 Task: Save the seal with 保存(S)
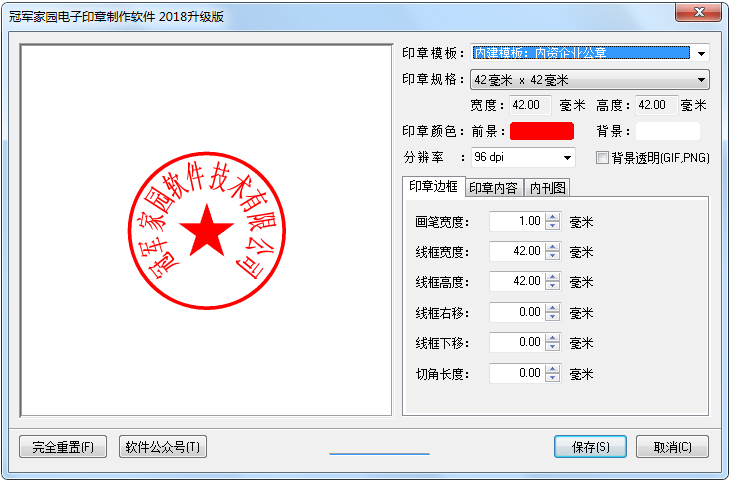(590, 447)
